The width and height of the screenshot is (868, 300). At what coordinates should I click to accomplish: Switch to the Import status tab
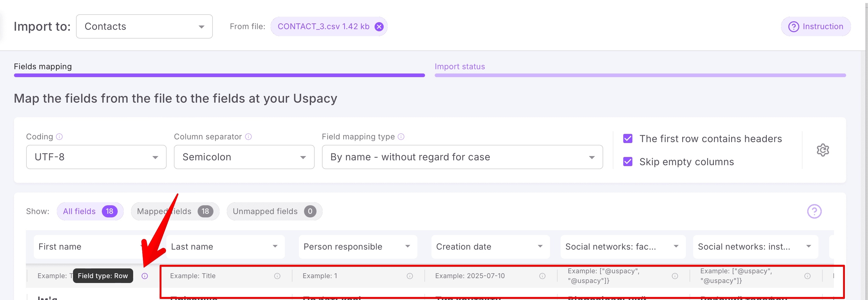pos(460,66)
